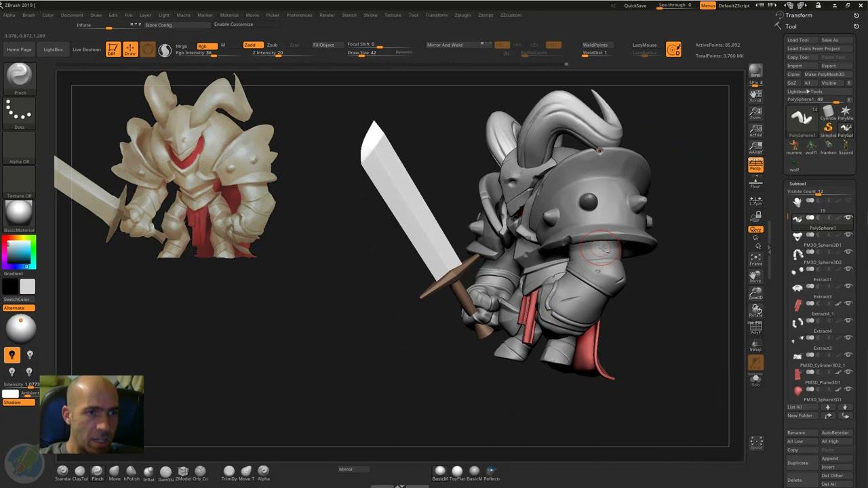Collapse the Tool palette header

pyautogui.click(x=791, y=26)
